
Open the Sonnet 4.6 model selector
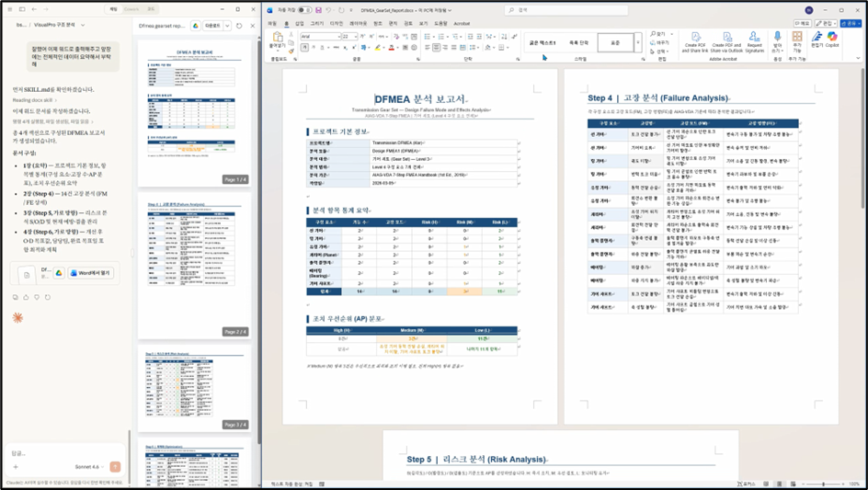pos(90,467)
